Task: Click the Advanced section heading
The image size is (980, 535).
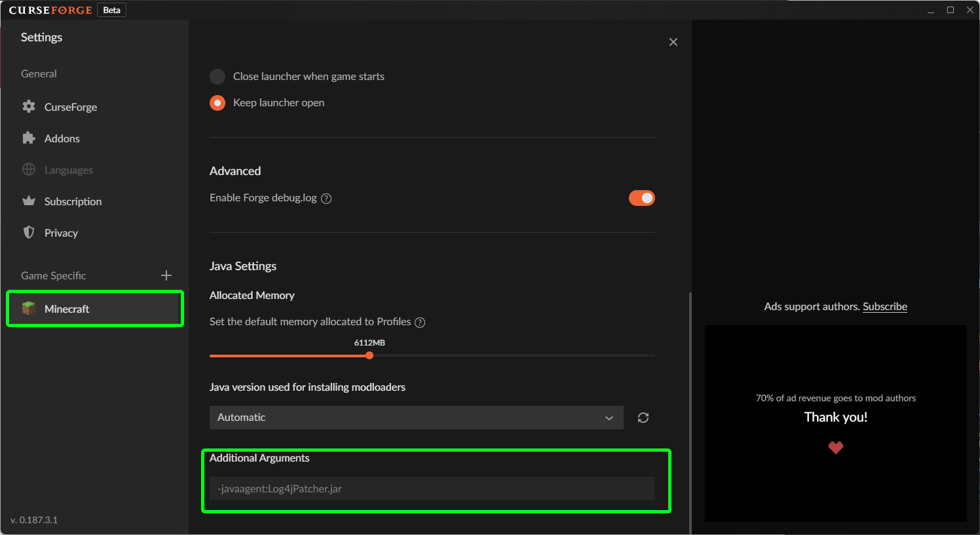Action: (235, 170)
